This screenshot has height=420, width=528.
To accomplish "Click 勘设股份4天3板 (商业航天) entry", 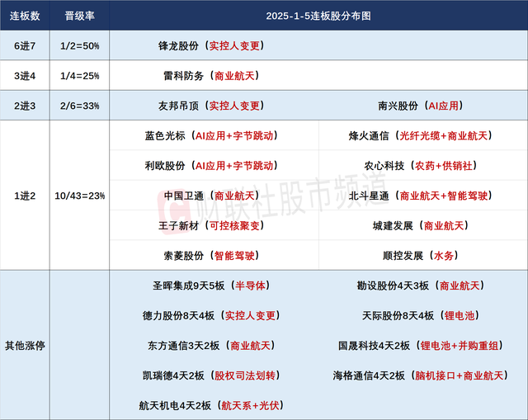I will coord(420,286).
